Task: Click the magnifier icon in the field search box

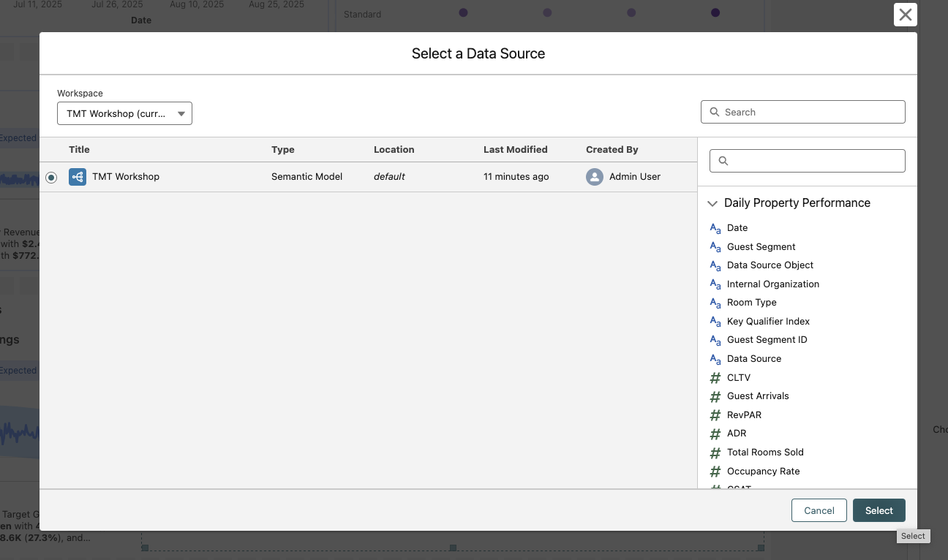Action: (x=723, y=161)
